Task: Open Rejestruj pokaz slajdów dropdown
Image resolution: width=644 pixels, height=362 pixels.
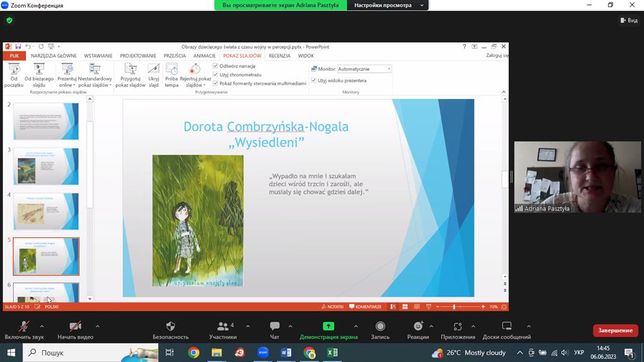Action: tap(195, 75)
